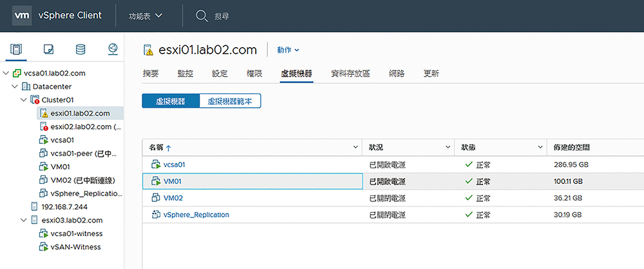Collapse the esxi03.lab02.com tree node
The image size is (644, 269).
[24, 220]
